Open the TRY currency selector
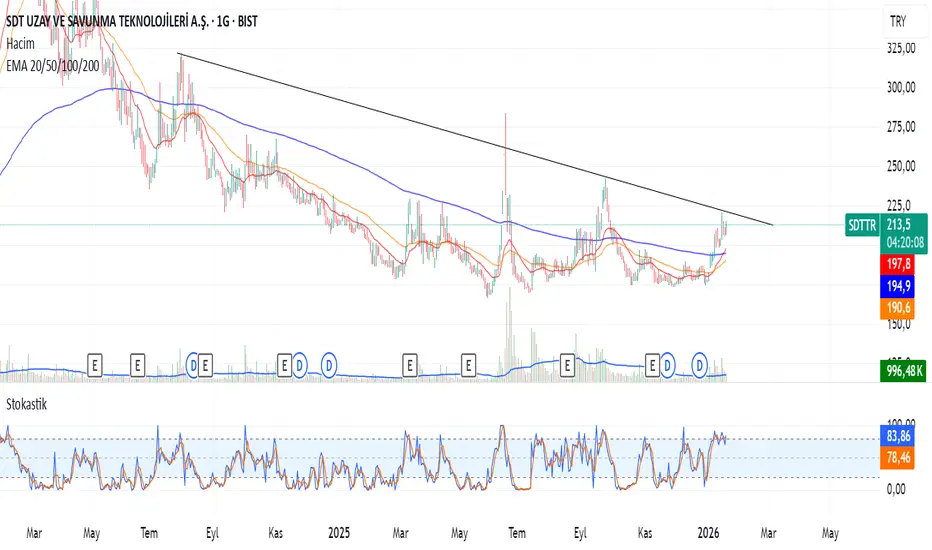932x550 pixels. 898,21
